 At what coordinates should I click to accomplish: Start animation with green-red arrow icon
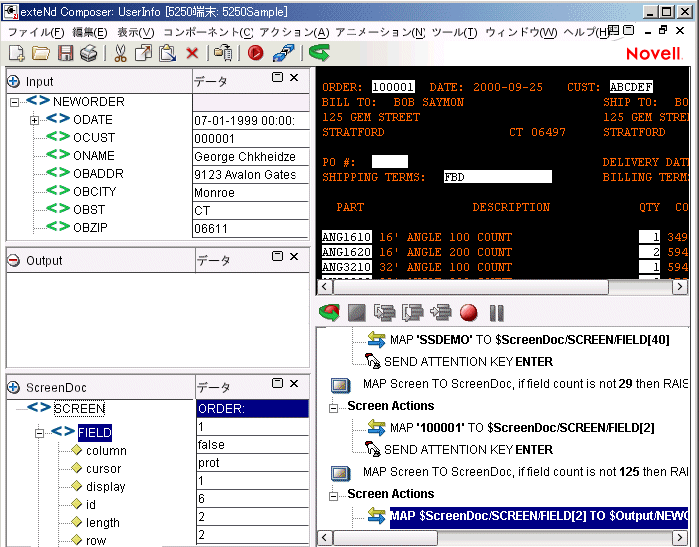tap(329, 313)
